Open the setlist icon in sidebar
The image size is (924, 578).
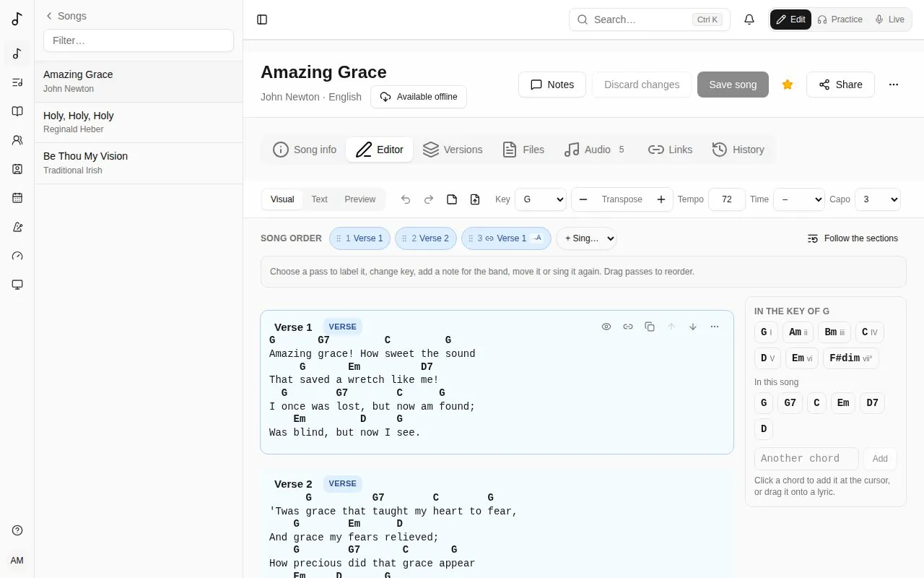[x=17, y=82]
